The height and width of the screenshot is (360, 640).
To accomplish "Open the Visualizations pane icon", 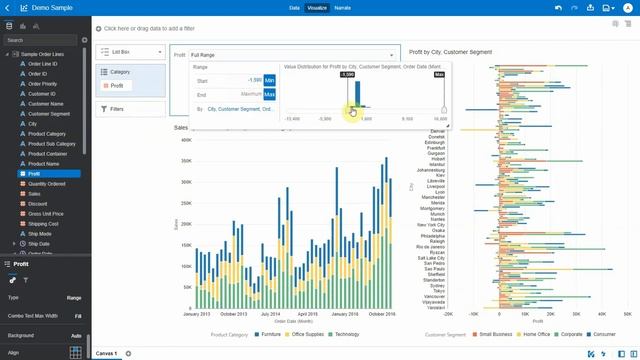I will click(x=23, y=26).
